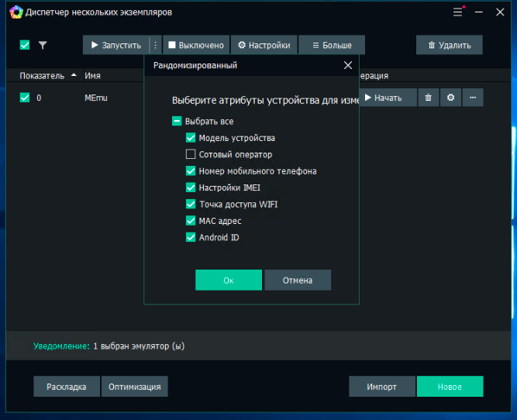Uncheck Android ID option
517x420 pixels.
click(191, 237)
